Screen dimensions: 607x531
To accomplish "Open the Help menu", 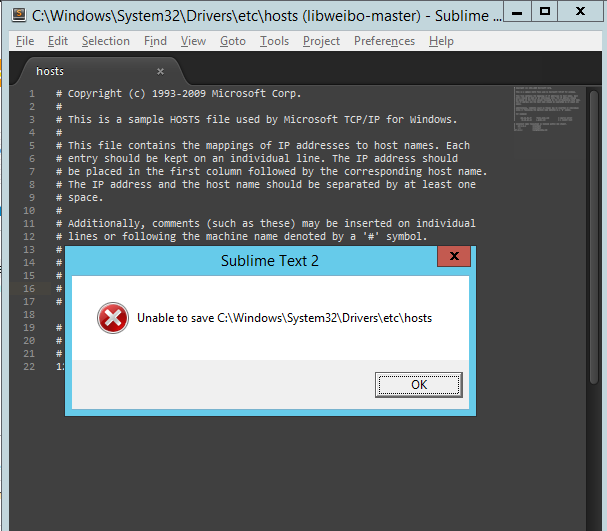I will click(441, 41).
